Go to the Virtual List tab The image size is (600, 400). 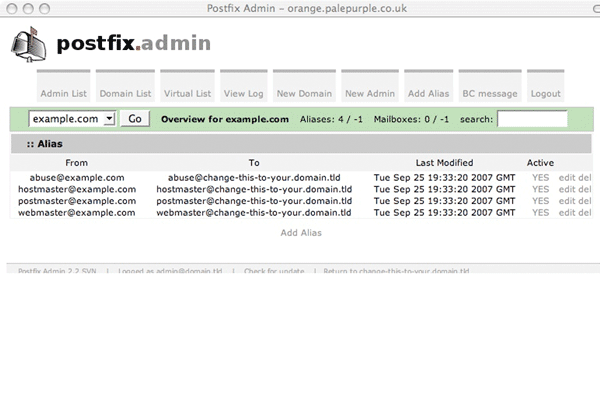tap(187, 93)
